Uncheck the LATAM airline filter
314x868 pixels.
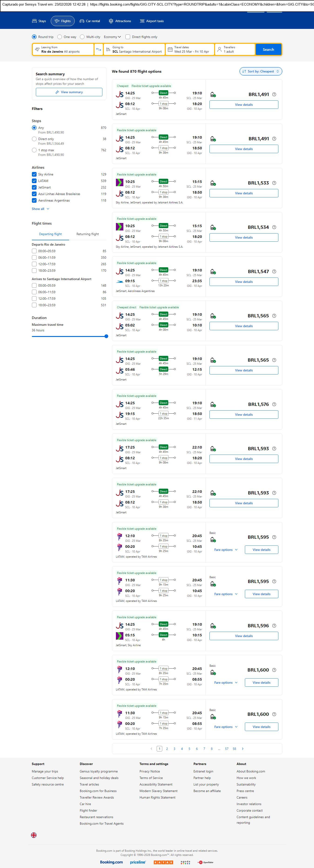pos(34,181)
